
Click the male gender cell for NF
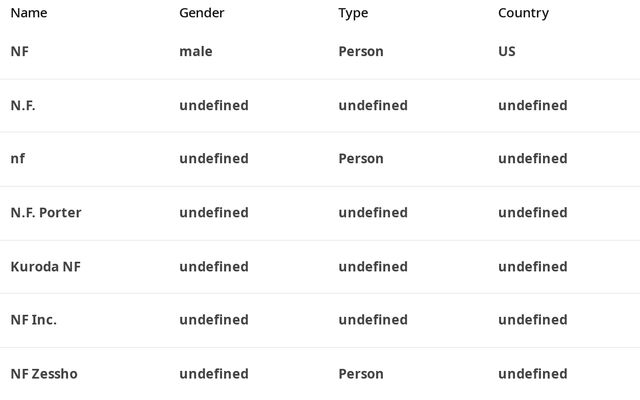coord(196,51)
